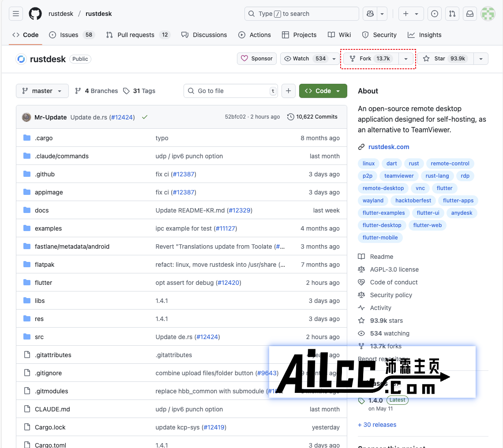
Task: Open the notifications inbox icon
Action: point(469,14)
